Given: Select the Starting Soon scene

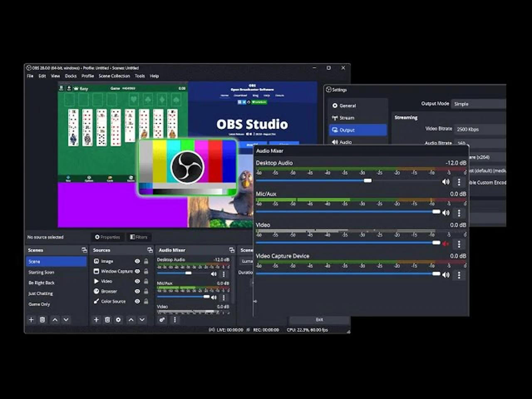Looking at the screenshot, I should pos(41,272).
